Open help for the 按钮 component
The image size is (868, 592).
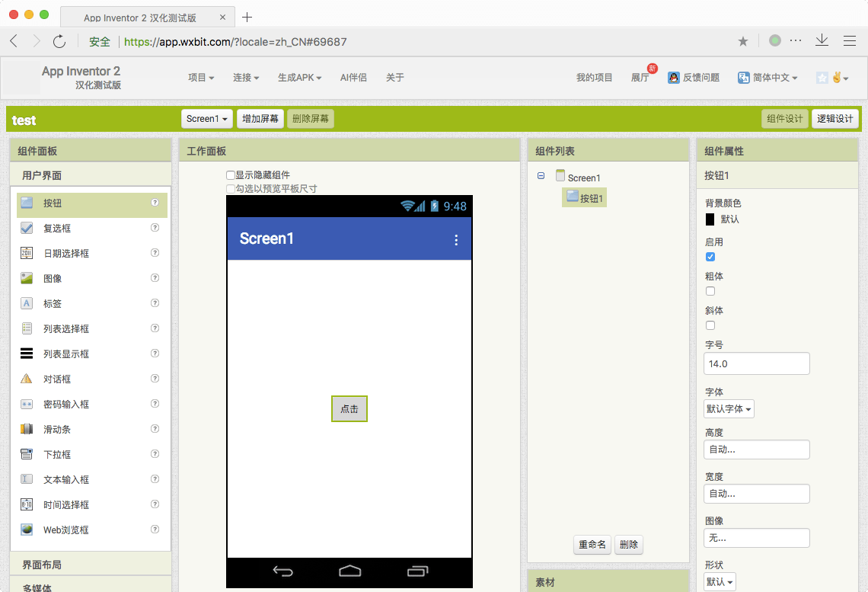[x=155, y=203]
